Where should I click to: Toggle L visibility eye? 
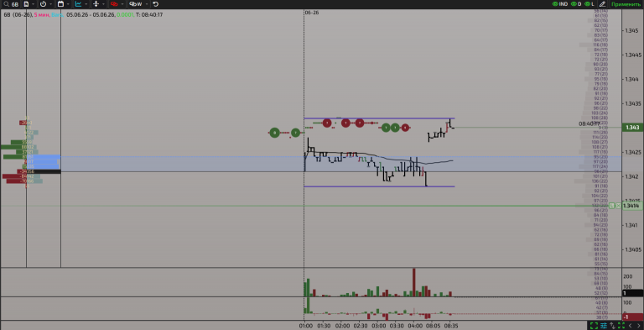coord(589,4)
